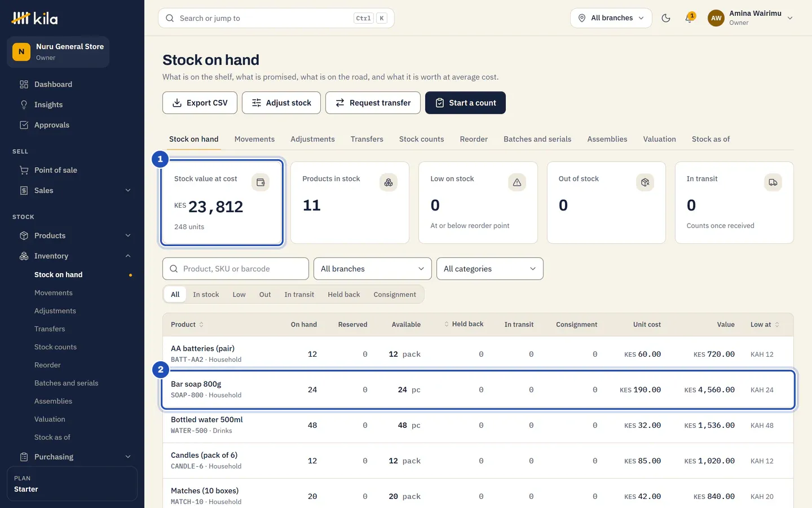This screenshot has width=812, height=508.
Task: Open All categories dropdown
Action: pos(490,269)
